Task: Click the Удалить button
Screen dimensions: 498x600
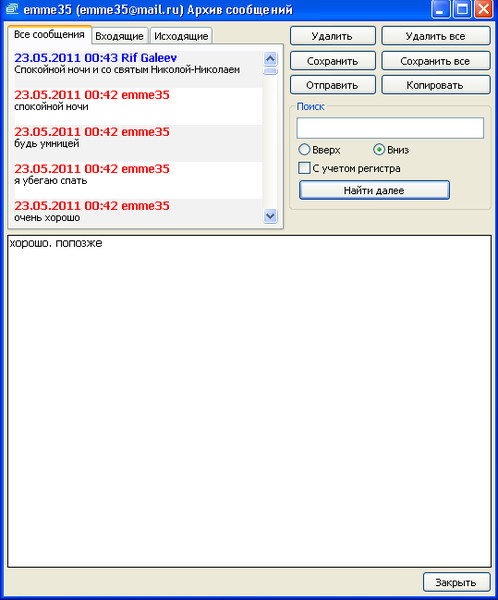Action: coord(333,36)
